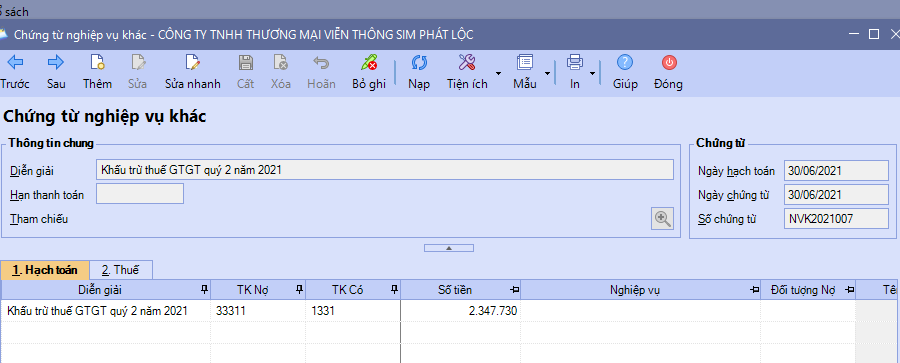Screen dimensions: 900x363
Task: Minimize the voucher window
Action: coord(854,34)
